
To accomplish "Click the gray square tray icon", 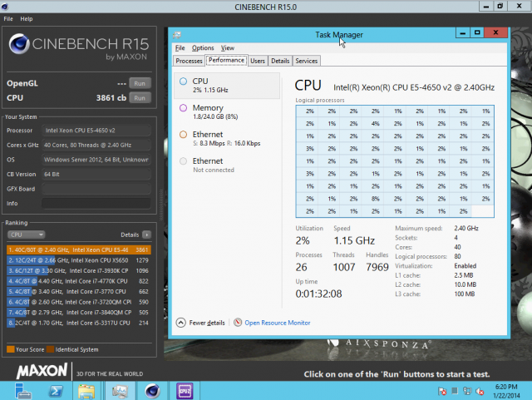I will pos(455,391).
